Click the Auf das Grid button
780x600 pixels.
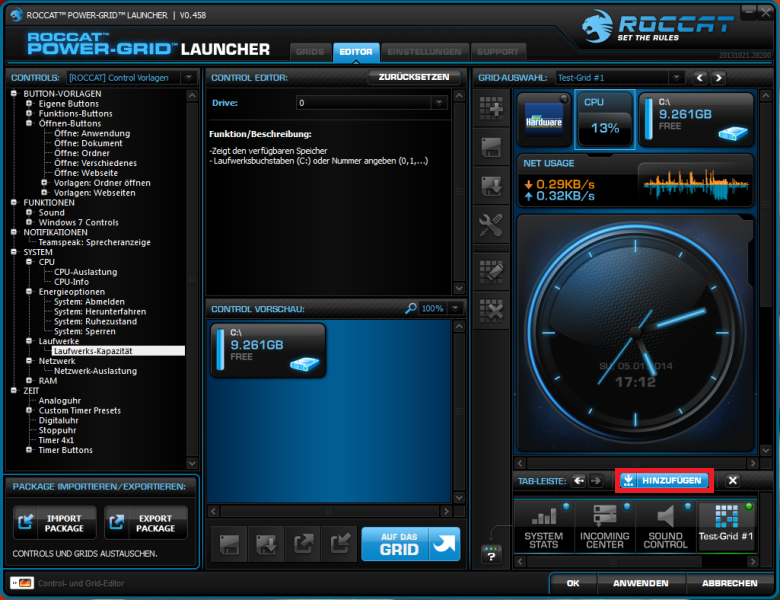click(411, 544)
